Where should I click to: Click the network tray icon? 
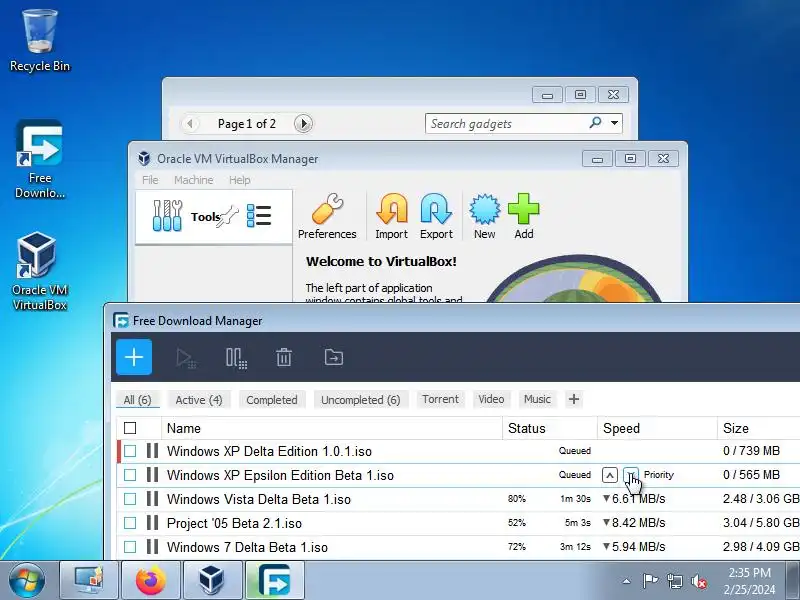click(x=674, y=581)
